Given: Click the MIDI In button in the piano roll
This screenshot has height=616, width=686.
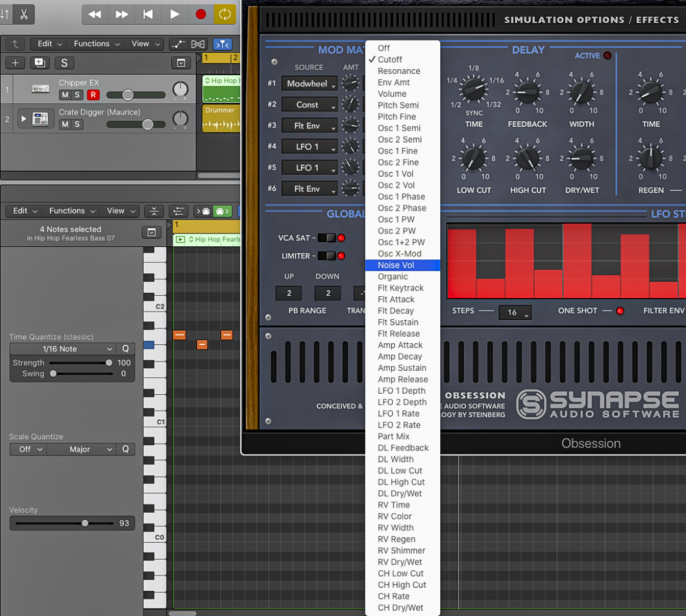Looking at the screenshot, I should [x=202, y=211].
